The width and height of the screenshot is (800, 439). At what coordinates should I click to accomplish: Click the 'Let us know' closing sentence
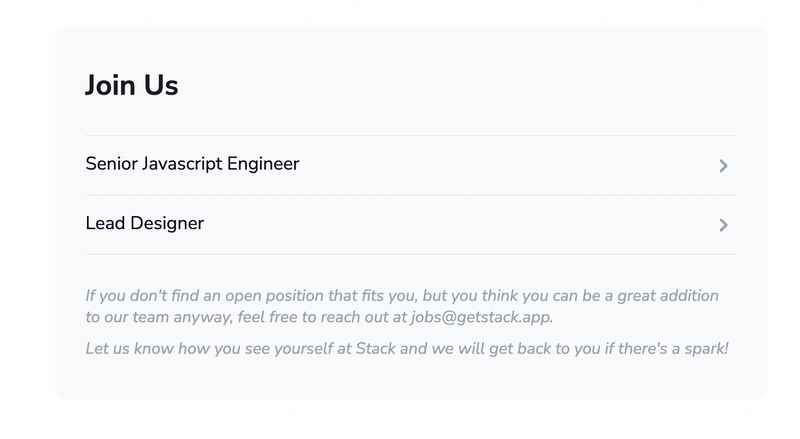pyautogui.click(x=406, y=349)
